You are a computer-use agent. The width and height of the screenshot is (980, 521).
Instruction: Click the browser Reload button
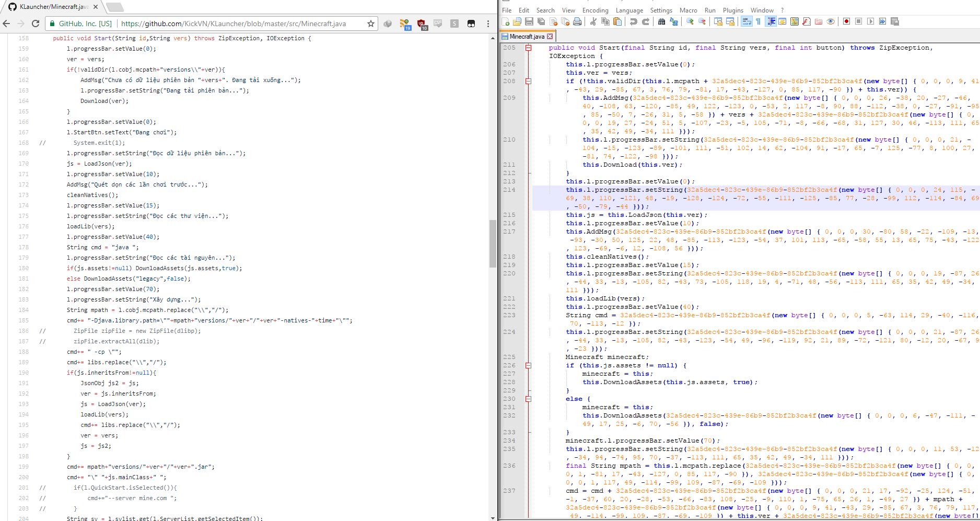tap(36, 24)
